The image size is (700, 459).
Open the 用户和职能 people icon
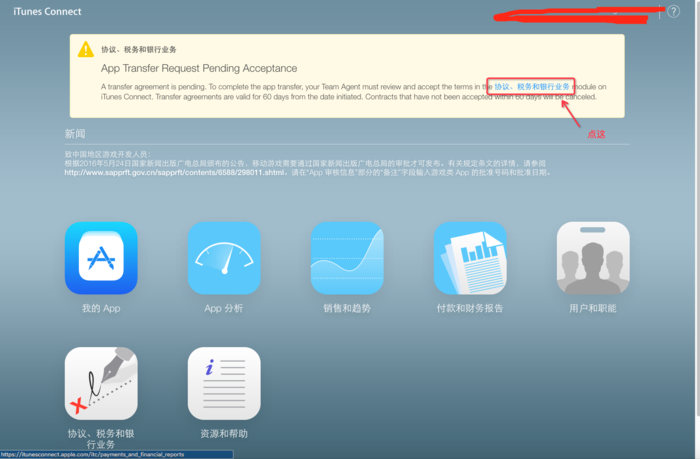[x=593, y=258]
